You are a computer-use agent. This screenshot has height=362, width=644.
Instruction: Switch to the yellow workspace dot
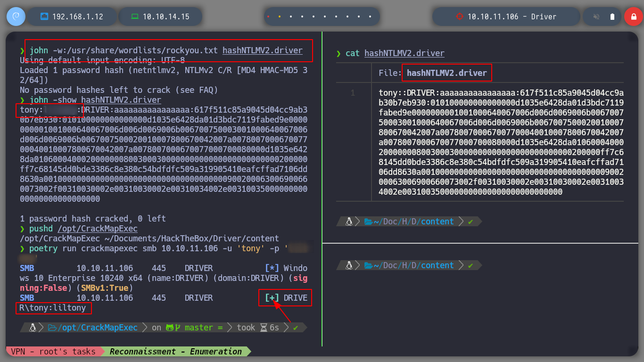point(280,16)
